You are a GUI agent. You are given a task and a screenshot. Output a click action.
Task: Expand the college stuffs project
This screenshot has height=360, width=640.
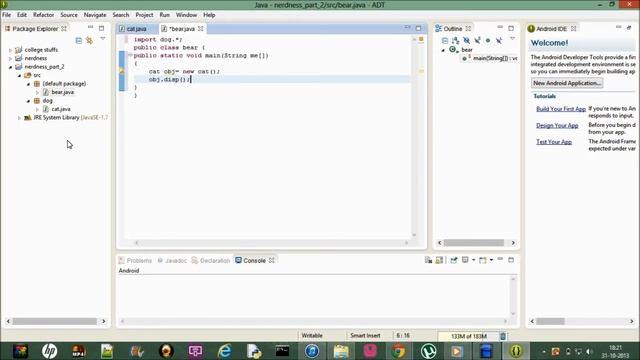pyautogui.click(x=10, y=50)
